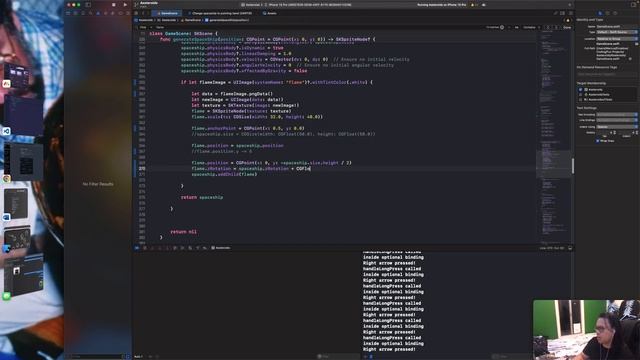Open the Type dropdown in Identity and Type
Viewport: 640px width, 360px height.
617,32
